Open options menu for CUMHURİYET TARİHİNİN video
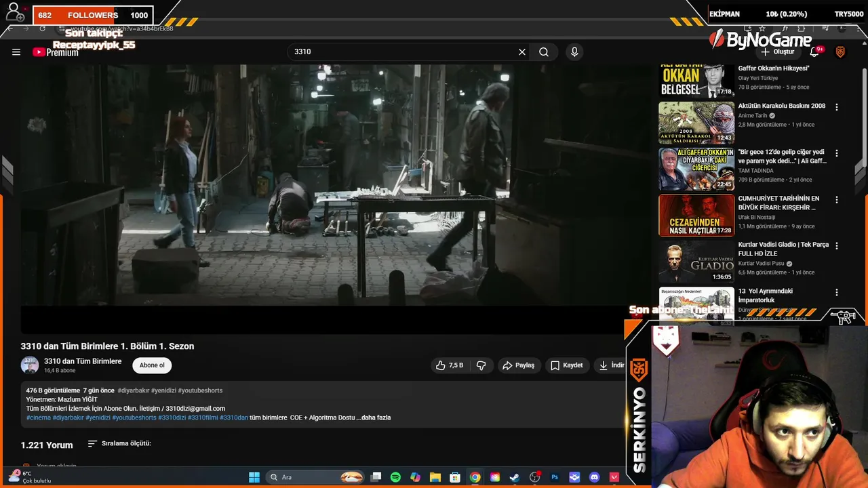 tap(837, 200)
